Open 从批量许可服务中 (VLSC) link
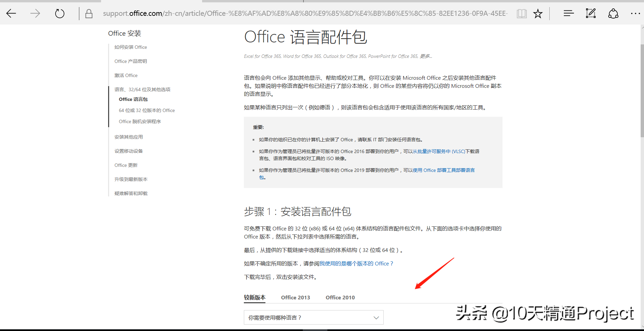 tap(439, 151)
